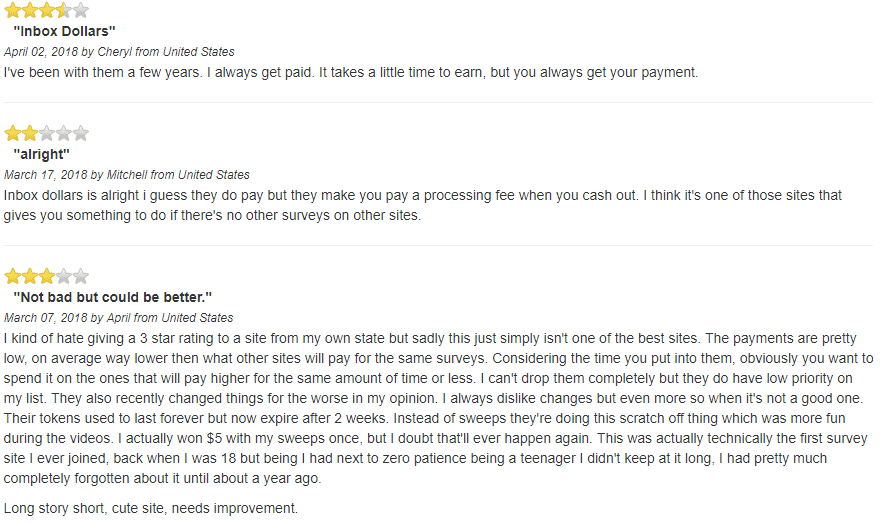Click the second gold star in Mitchell's rating

tap(30, 133)
